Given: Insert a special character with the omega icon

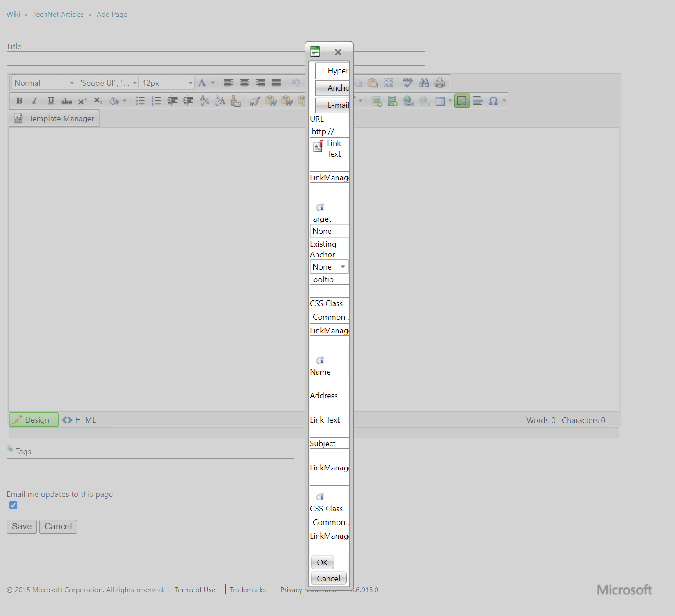Looking at the screenshot, I should (x=493, y=101).
